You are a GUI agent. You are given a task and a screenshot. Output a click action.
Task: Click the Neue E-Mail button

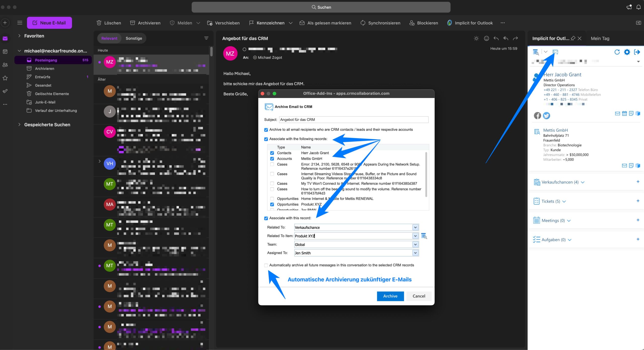[x=49, y=23]
